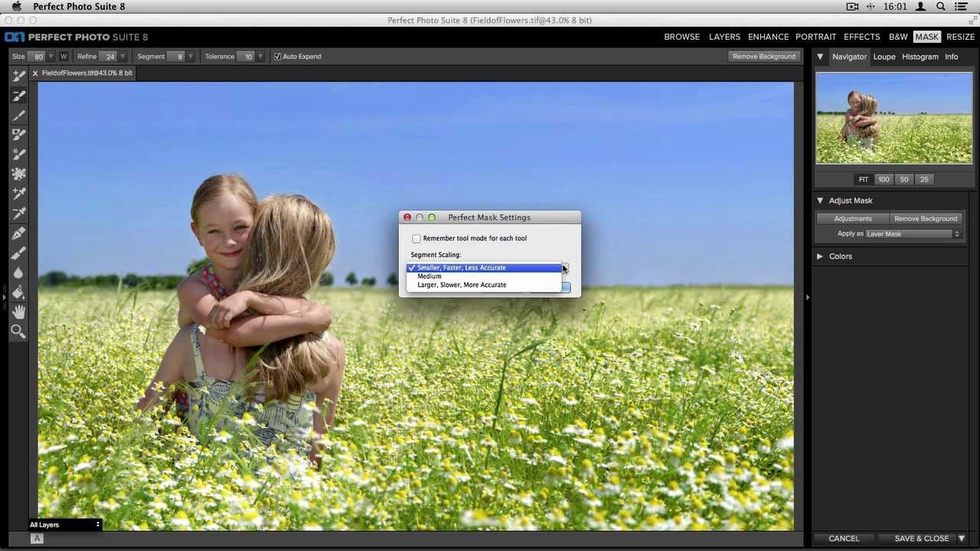Screen dimensions: 980x551
Task: Click the CANCEL button
Action: [x=844, y=539]
